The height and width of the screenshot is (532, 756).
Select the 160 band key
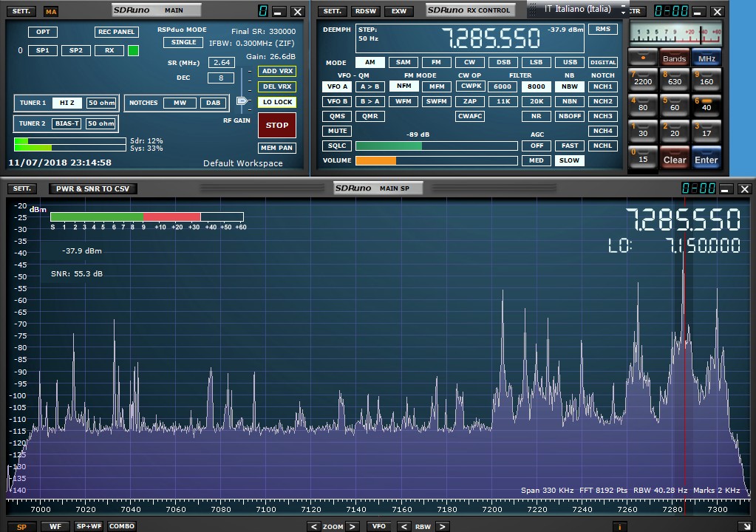pyautogui.click(x=706, y=78)
